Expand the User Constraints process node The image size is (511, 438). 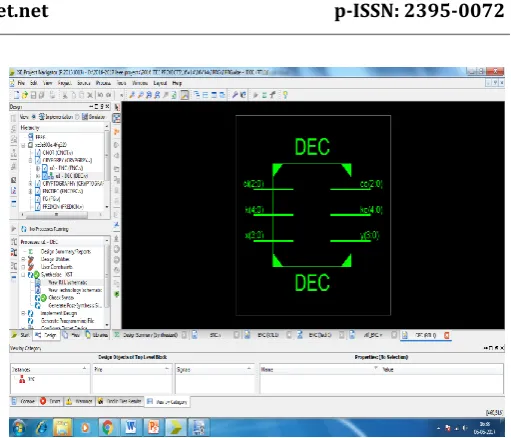pos(23,267)
